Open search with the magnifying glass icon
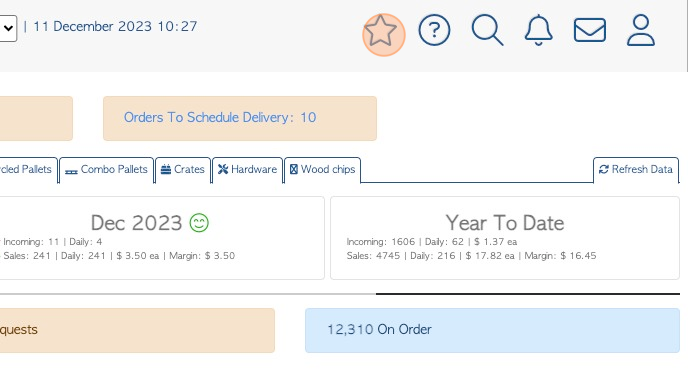Image resolution: width=688 pixels, height=384 pixels. [487, 30]
